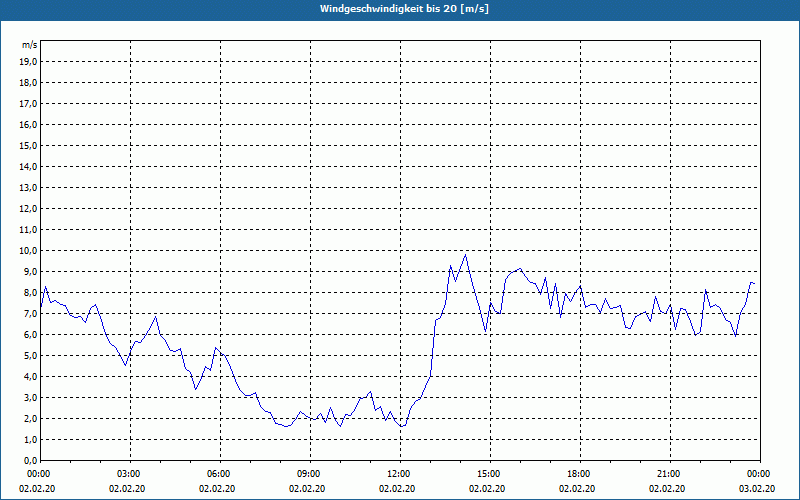Click the "02.02.20" date under 12:00

(397, 489)
